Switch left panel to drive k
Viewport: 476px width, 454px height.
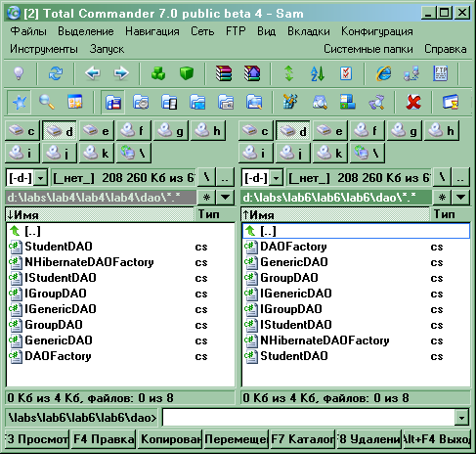[x=97, y=153]
